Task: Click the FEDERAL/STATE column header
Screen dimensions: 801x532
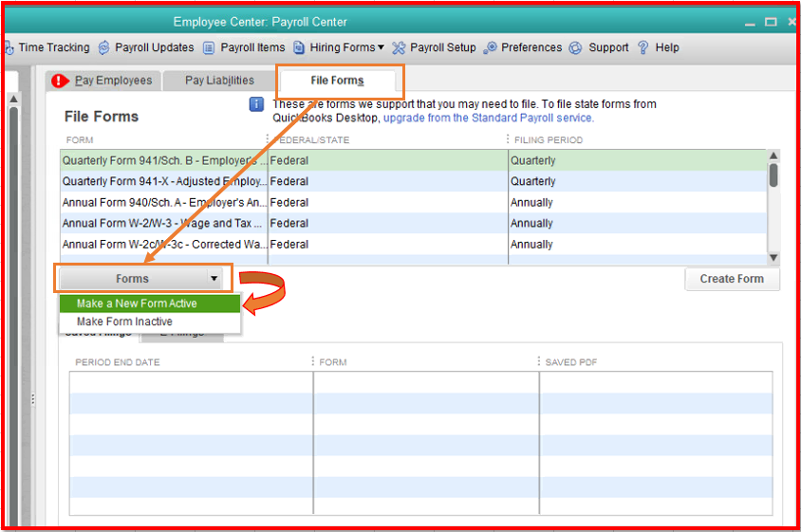Action: click(x=311, y=140)
